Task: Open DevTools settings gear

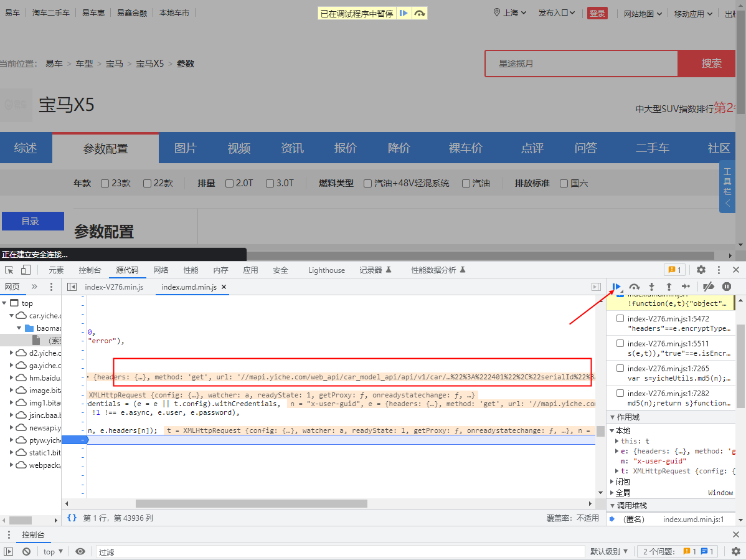Action: coord(701,270)
